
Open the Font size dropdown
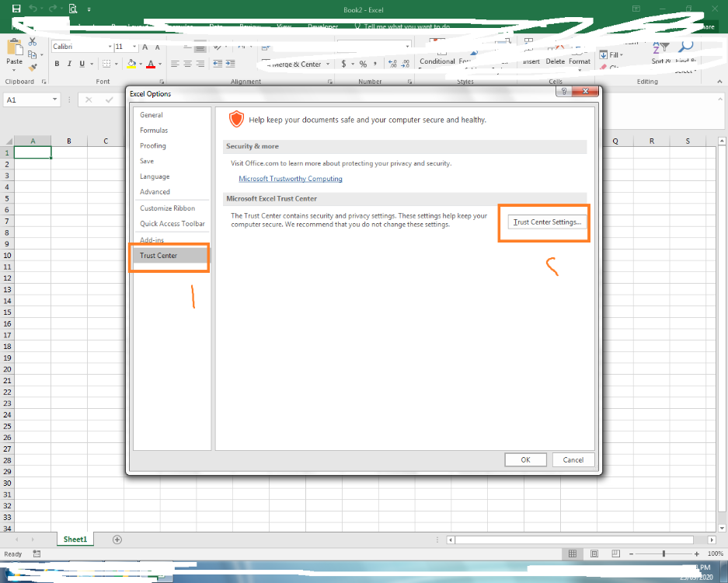[x=134, y=47]
